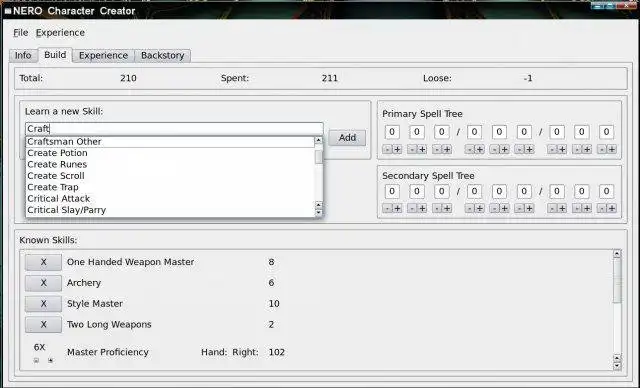Image resolution: width=640 pixels, height=388 pixels.
Task: Remove the Archery skill
Action: [x=43, y=283]
